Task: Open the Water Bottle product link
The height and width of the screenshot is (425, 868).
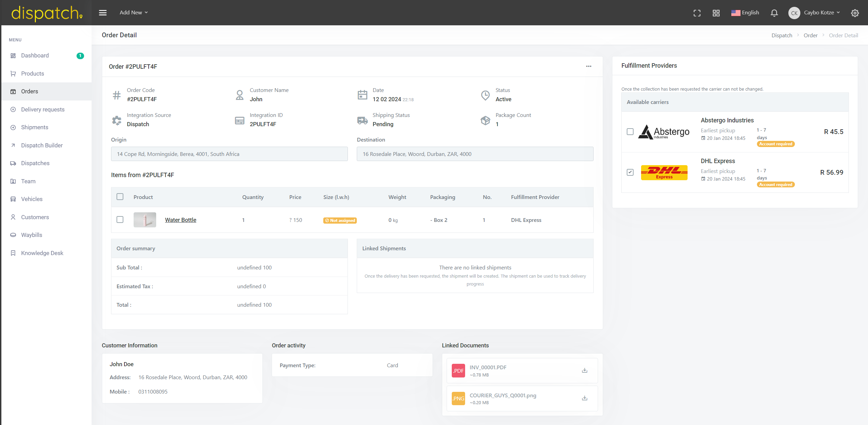Action: coord(180,220)
